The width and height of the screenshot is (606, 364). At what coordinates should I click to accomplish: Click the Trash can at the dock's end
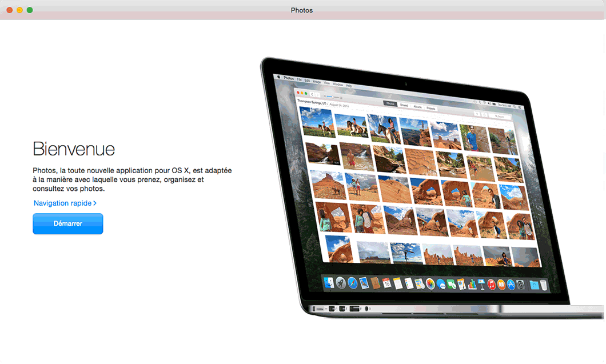point(543,285)
